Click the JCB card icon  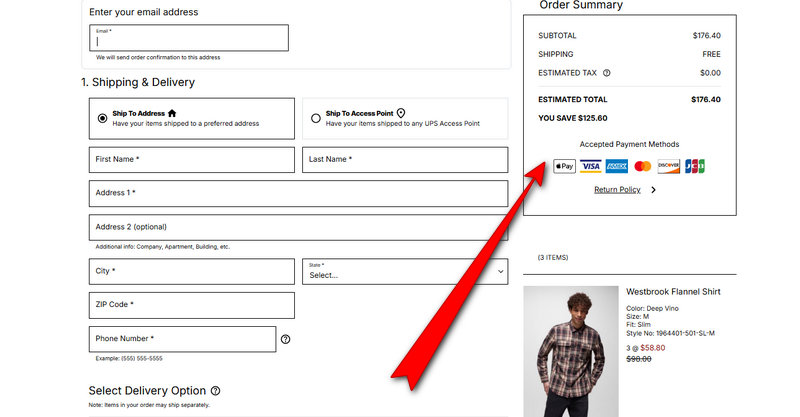[695, 166]
